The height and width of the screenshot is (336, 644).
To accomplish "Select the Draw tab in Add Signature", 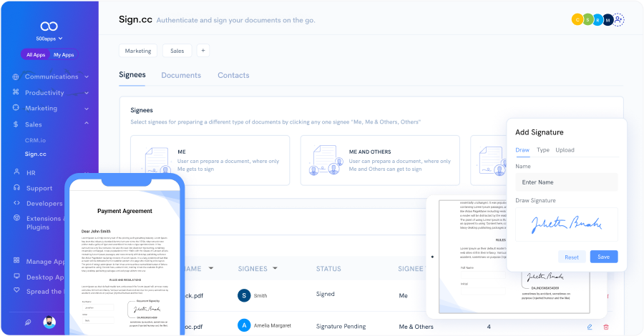I will coord(522,150).
